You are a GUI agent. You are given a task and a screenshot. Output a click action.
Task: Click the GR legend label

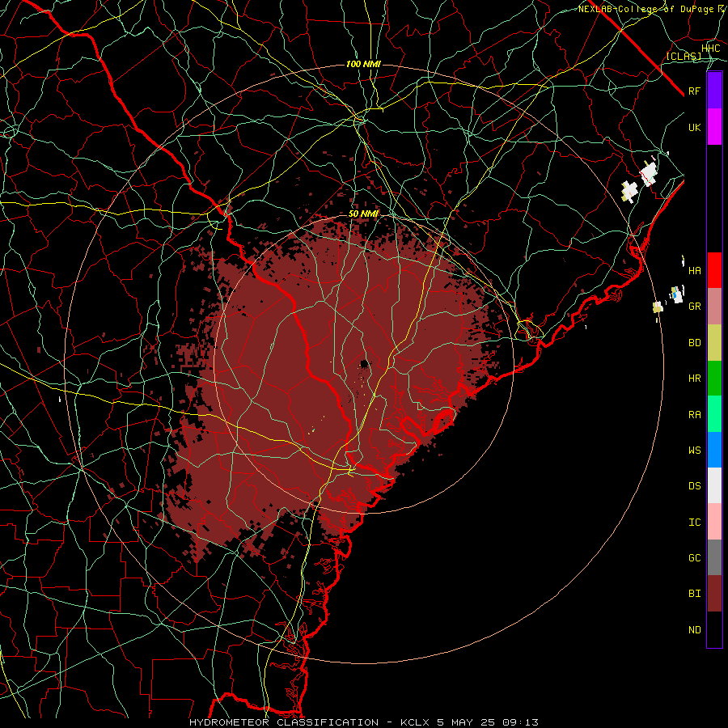coord(695,307)
